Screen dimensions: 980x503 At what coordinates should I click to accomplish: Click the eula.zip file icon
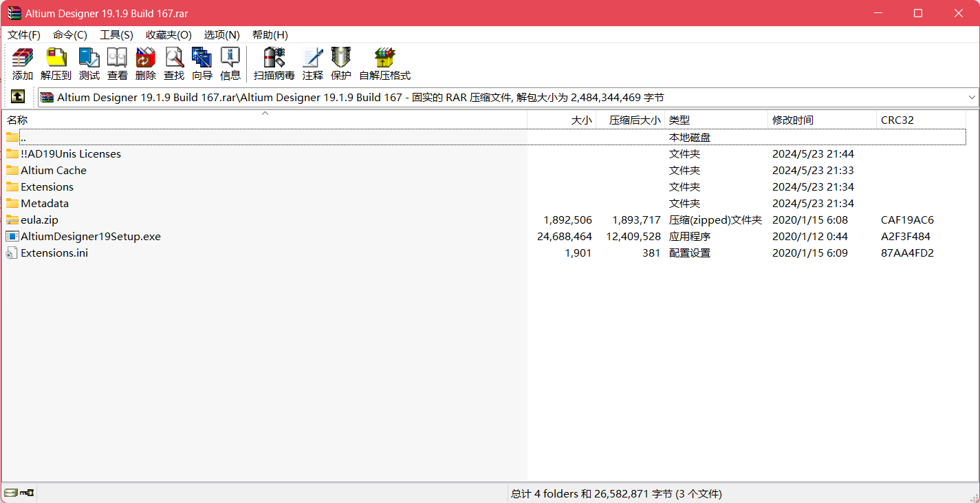coord(12,220)
